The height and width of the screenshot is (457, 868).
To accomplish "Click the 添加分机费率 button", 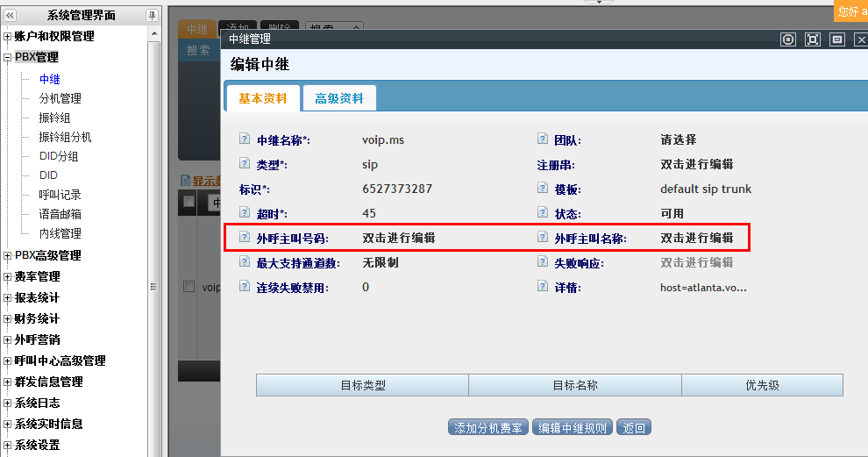I will (488, 428).
